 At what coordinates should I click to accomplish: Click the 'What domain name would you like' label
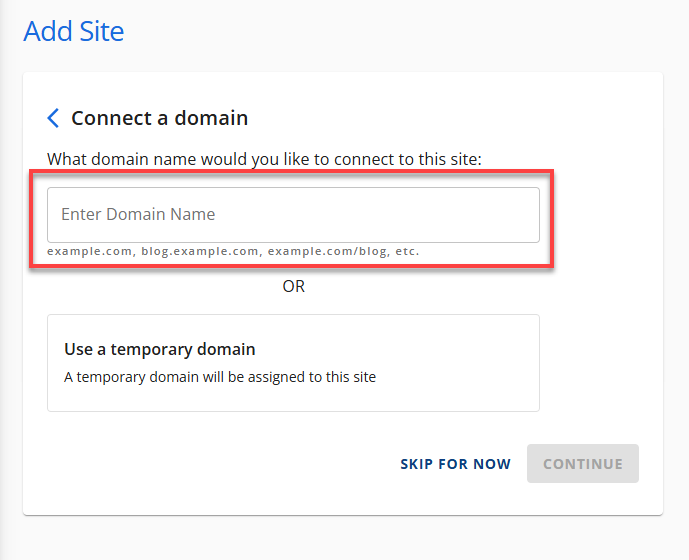pyautogui.click(x=264, y=159)
